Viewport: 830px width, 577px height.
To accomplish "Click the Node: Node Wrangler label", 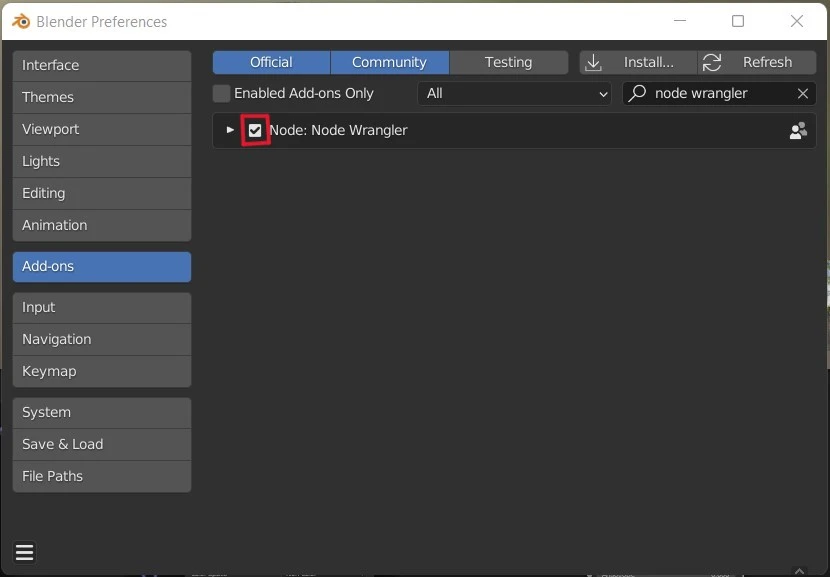I will point(339,130).
